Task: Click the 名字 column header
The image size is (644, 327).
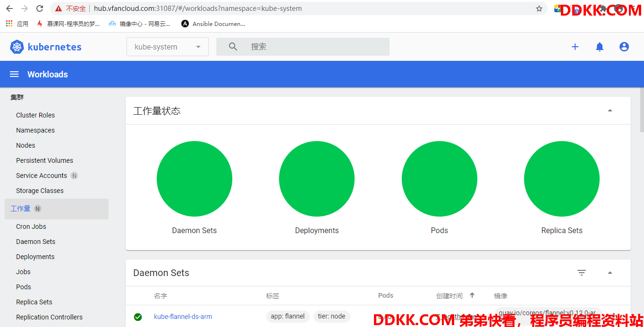Action: click(x=161, y=296)
